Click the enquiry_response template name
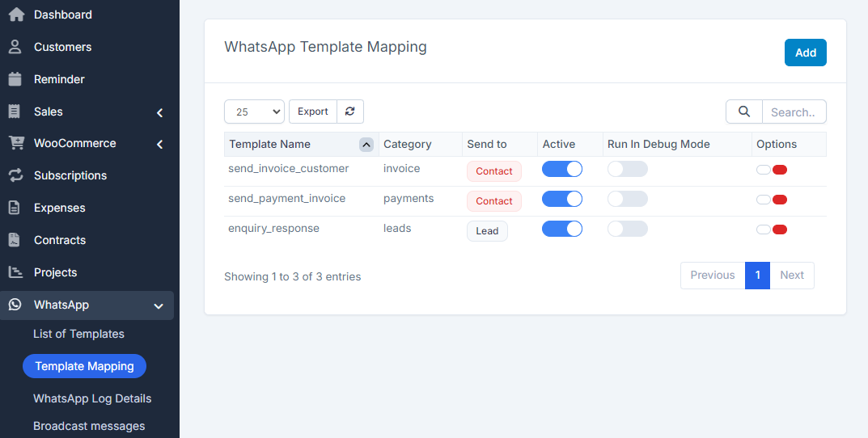 [273, 229]
